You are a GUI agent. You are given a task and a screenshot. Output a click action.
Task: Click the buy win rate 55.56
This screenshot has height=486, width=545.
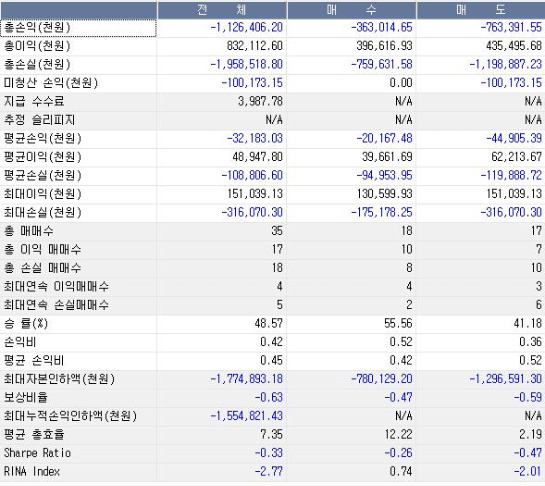[398, 324]
